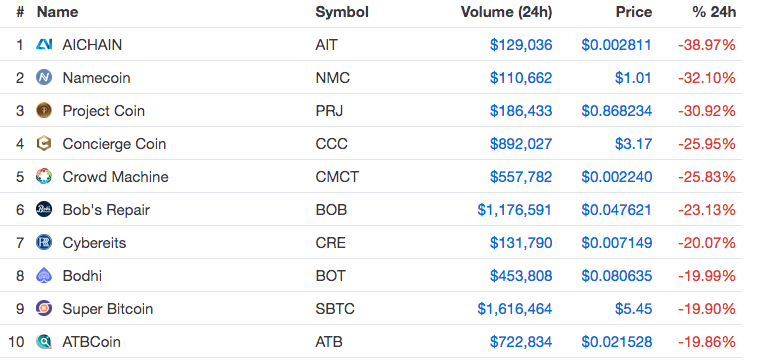Sort table by Price column header
Screen dimensions: 760x361
click(633, 12)
